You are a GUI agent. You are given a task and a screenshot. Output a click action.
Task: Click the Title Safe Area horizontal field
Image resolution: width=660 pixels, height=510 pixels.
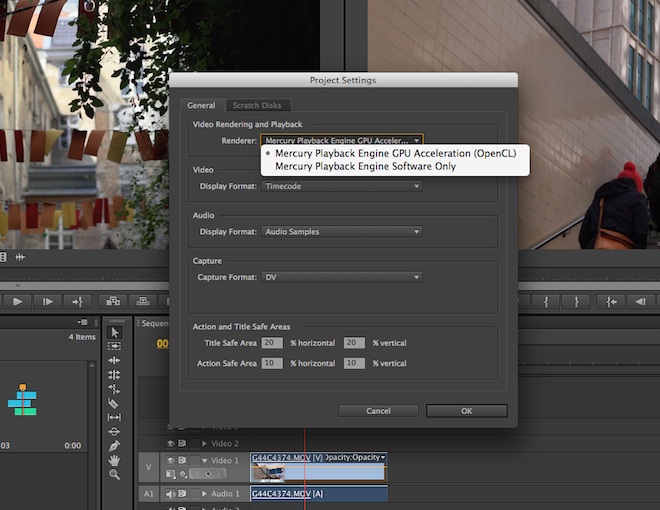click(272, 343)
